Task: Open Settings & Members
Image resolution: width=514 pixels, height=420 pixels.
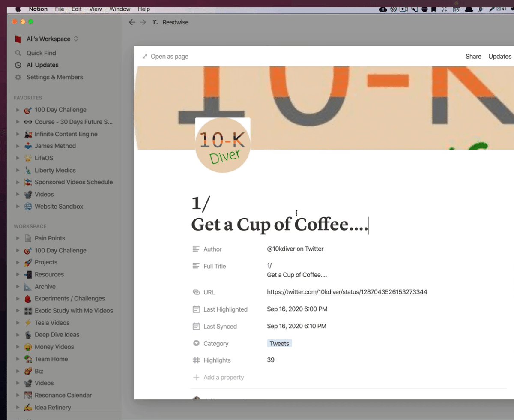Action: pyautogui.click(x=54, y=77)
